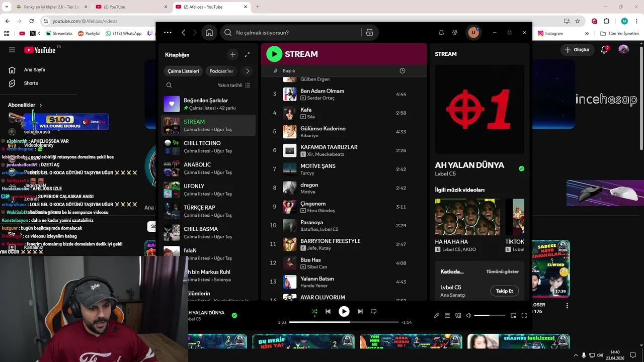The image size is (644, 362).
Task: Open Shorts in the YouTube sidebar
Action: click(30, 83)
